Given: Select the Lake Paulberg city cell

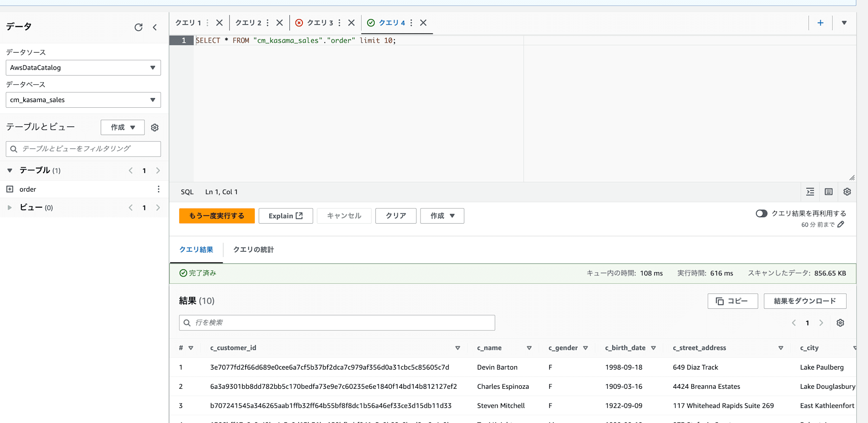Looking at the screenshot, I should [822, 367].
